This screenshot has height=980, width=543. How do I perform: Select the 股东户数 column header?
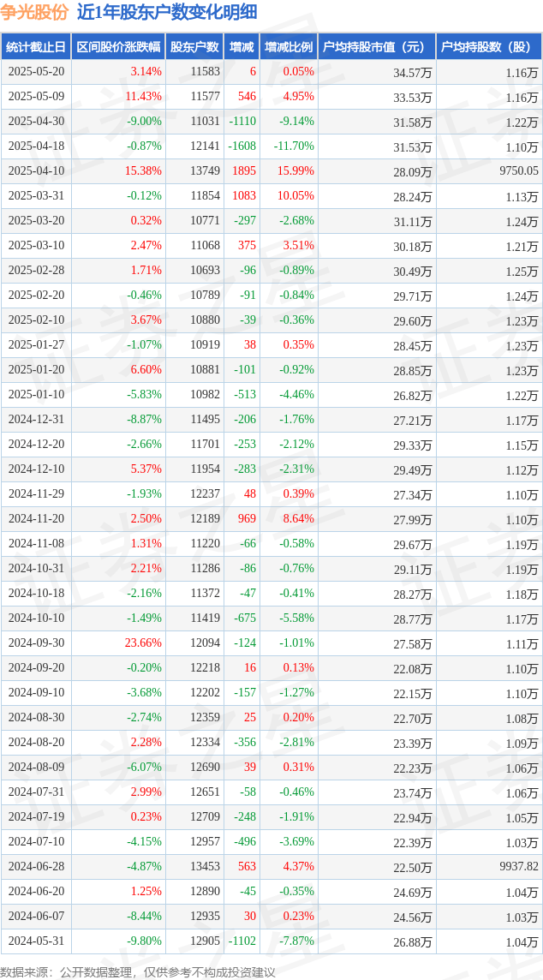(x=194, y=46)
